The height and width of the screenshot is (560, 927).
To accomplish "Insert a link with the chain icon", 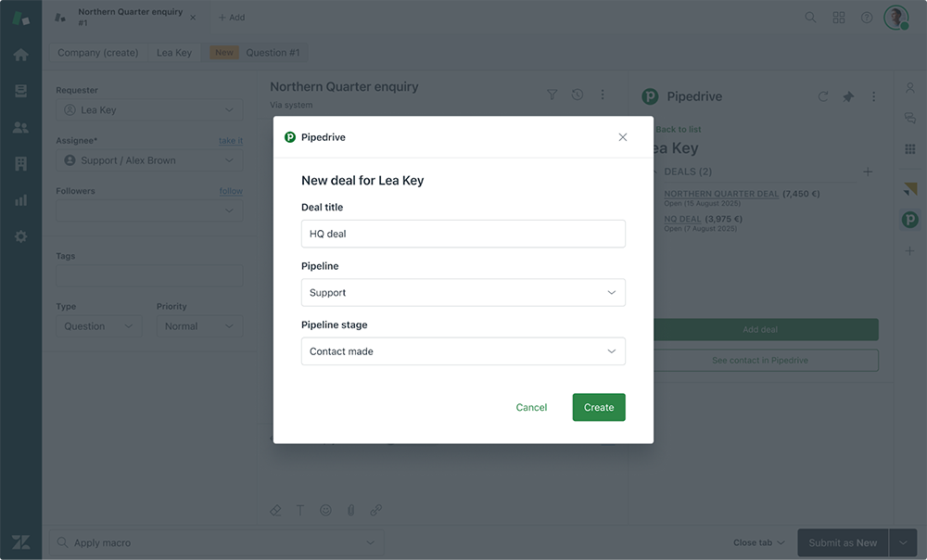I will (x=376, y=510).
